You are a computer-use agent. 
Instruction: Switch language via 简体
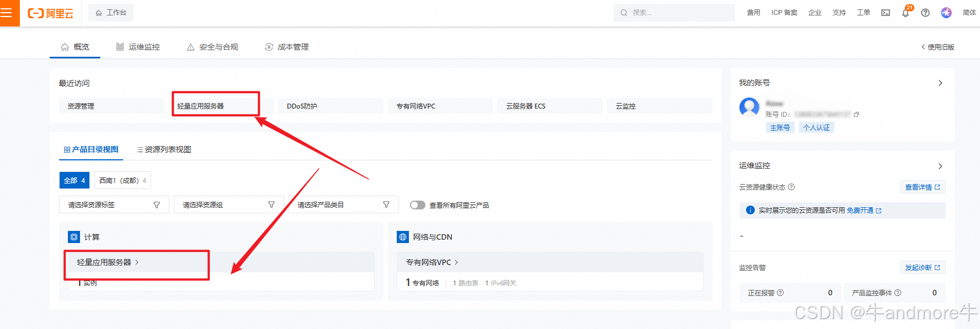[x=970, y=13]
